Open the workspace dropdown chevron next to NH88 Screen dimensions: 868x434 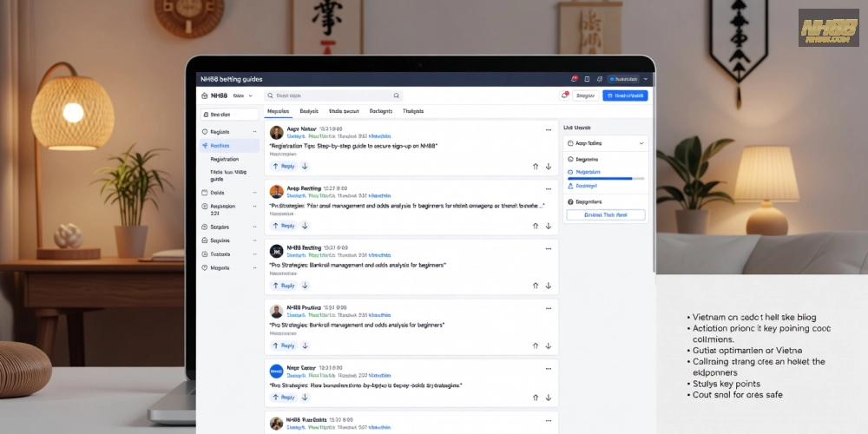pyautogui.click(x=250, y=95)
